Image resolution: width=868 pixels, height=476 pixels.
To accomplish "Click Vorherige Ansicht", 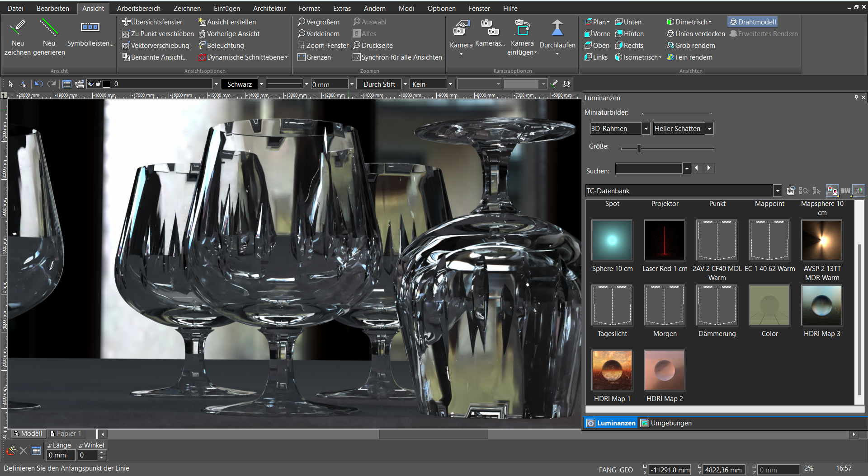I will tap(229, 33).
